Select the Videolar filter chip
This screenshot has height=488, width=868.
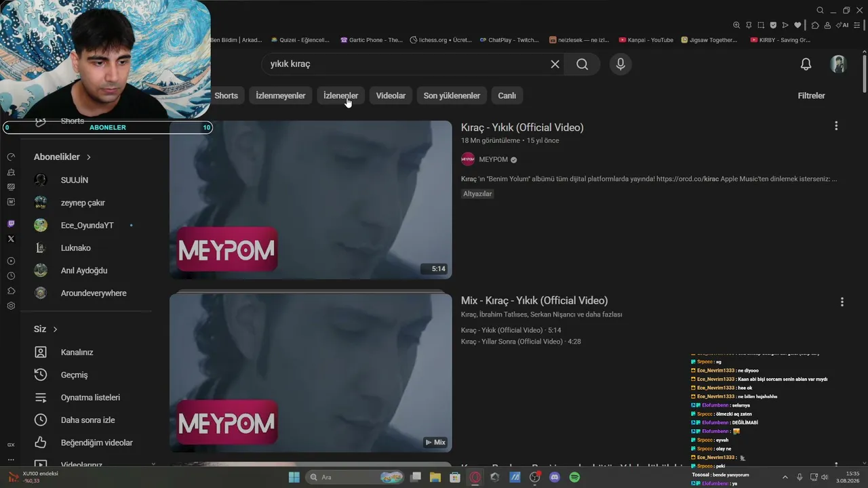coord(391,96)
